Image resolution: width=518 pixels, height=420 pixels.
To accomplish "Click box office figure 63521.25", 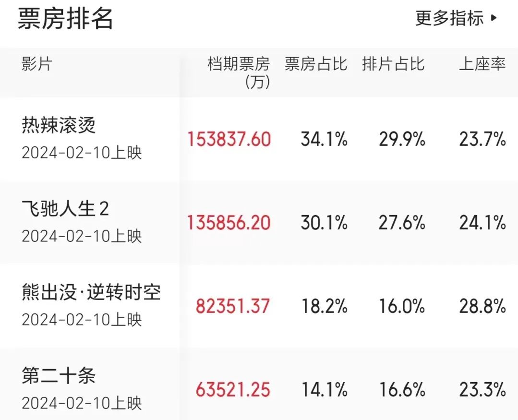I will [x=233, y=389].
